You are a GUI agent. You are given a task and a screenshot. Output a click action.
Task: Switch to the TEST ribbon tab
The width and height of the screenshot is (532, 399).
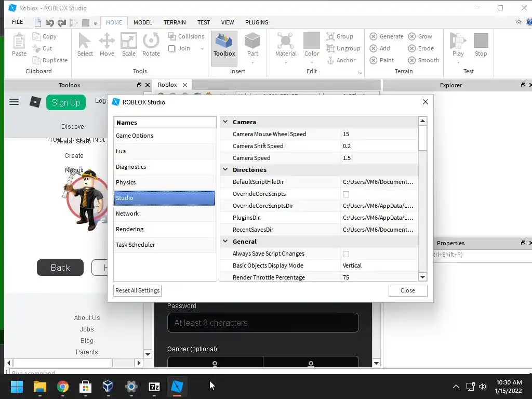tap(204, 22)
